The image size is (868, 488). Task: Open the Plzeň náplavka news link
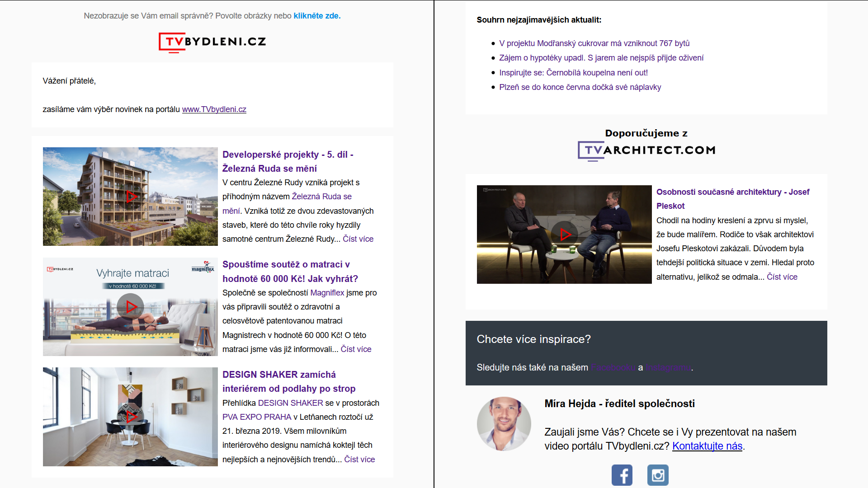click(x=580, y=87)
